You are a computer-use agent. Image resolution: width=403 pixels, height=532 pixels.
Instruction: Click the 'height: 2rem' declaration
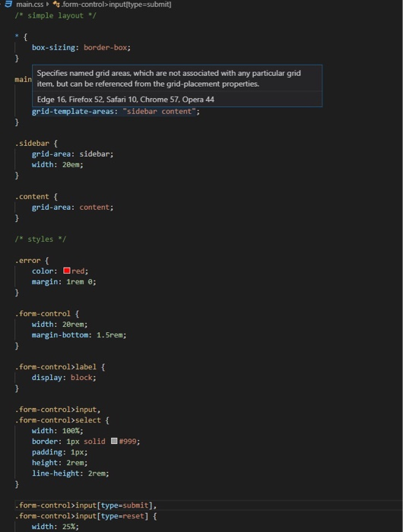[60, 463]
